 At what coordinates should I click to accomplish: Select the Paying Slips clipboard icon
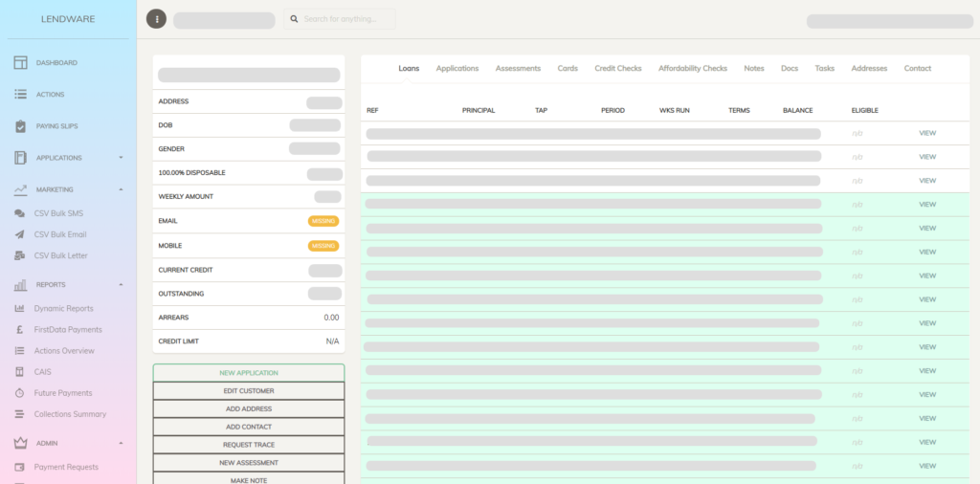tap(21, 126)
